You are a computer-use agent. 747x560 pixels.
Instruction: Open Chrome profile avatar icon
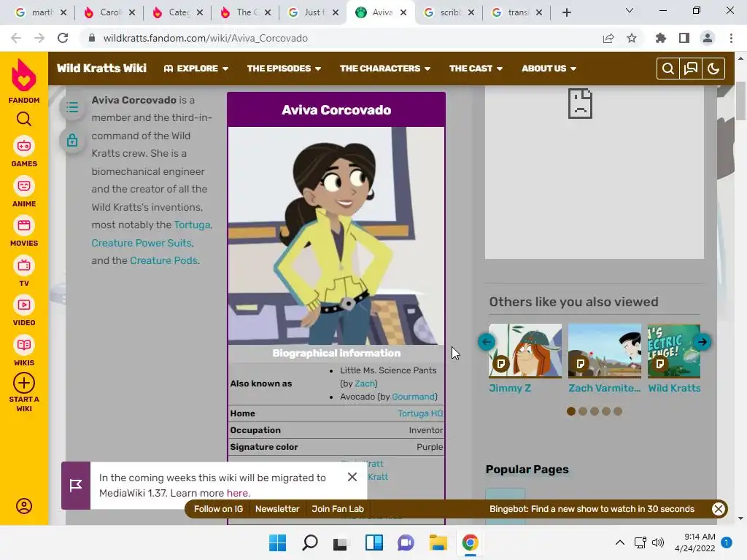point(708,38)
